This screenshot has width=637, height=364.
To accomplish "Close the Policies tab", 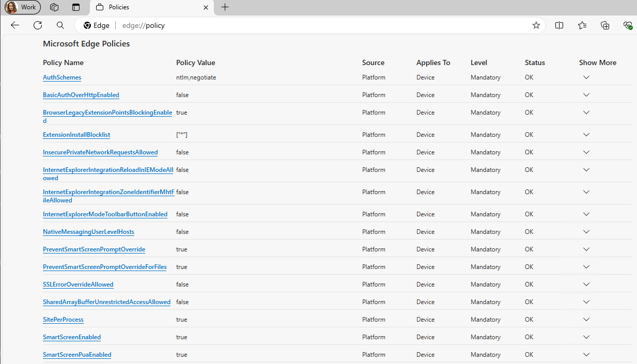I will point(206,7).
